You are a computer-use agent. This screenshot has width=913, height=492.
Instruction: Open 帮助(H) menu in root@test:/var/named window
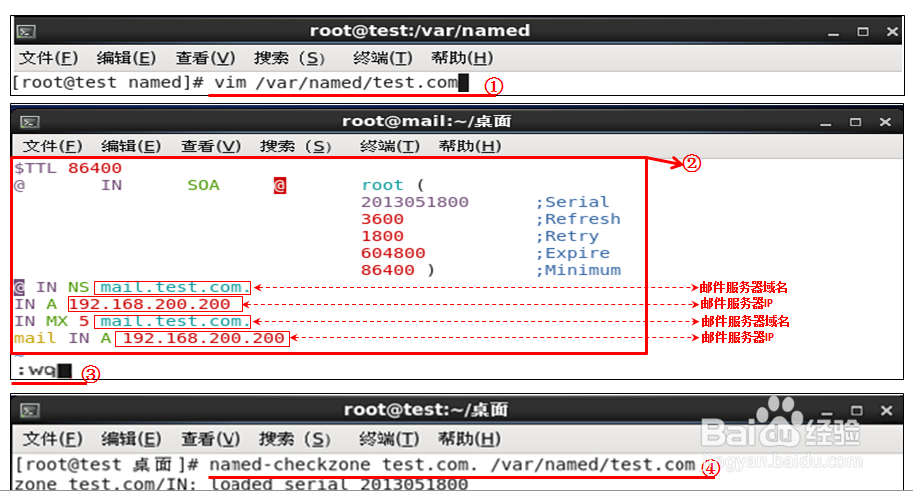click(462, 58)
